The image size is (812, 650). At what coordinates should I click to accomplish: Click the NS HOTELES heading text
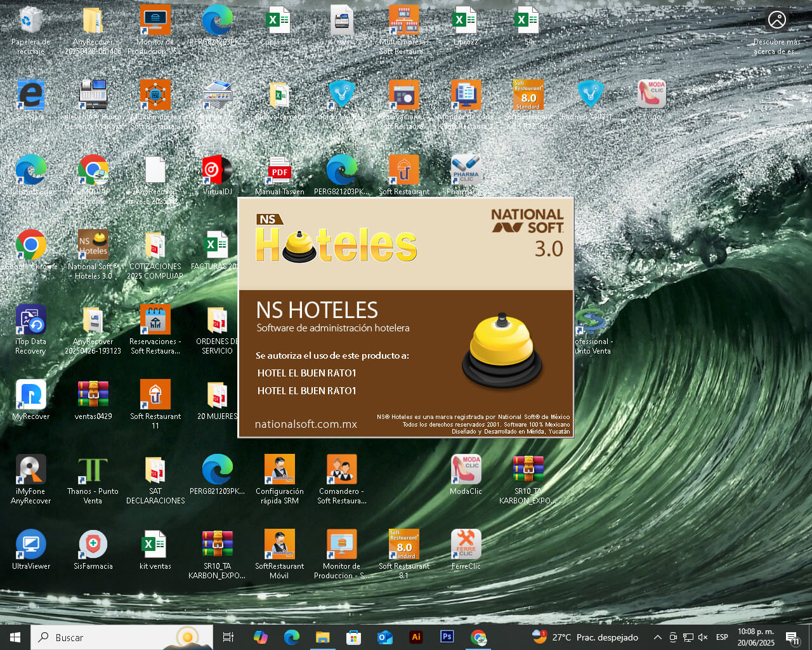tap(317, 310)
